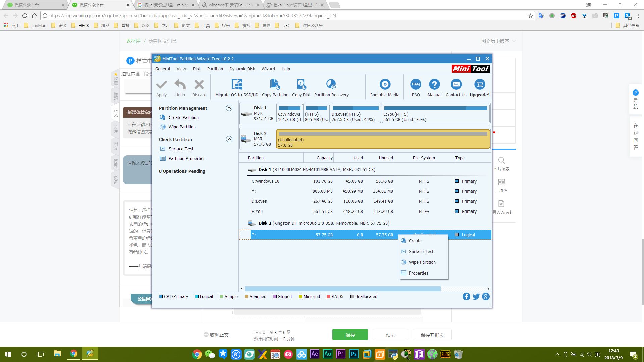The width and height of the screenshot is (644, 362).
Task: Open the Windows Start menu
Action: [x=8, y=354]
